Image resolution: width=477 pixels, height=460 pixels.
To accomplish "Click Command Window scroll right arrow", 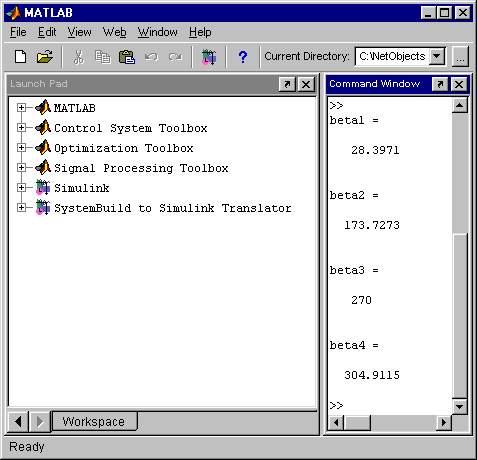I will click(444, 423).
